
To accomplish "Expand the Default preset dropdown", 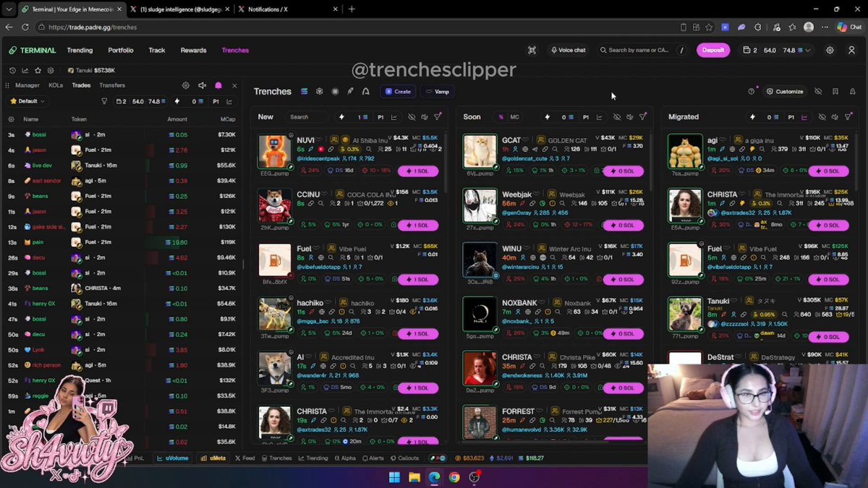I will (x=28, y=101).
